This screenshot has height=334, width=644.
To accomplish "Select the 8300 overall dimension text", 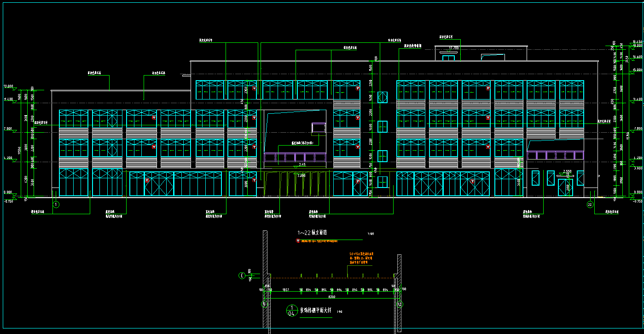I will click(331, 296).
